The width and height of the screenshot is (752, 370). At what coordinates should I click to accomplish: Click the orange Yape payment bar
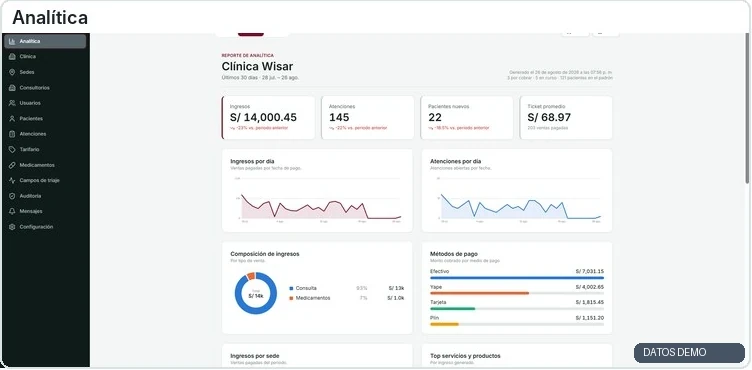(x=480, y=293)
